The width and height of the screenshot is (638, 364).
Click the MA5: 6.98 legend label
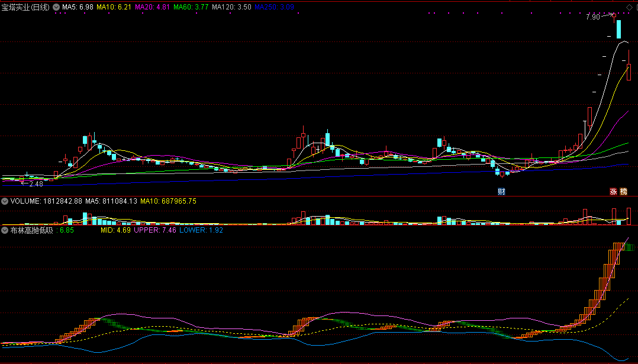78,7
